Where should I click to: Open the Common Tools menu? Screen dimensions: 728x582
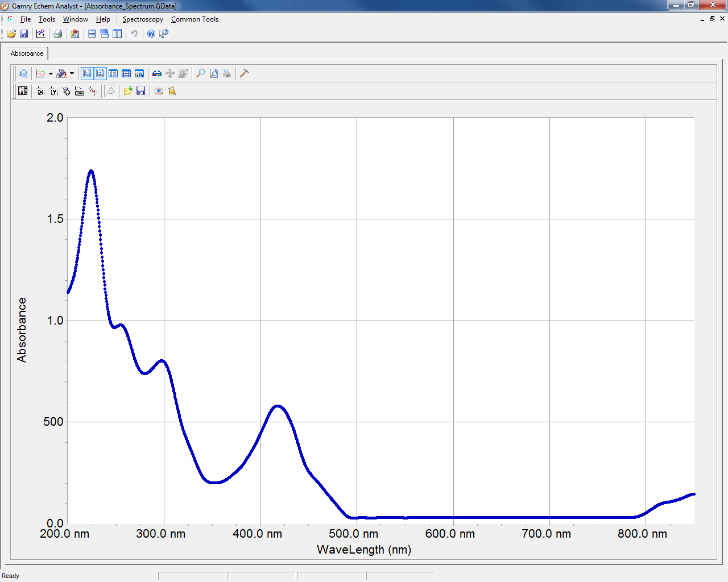(195, 19)
